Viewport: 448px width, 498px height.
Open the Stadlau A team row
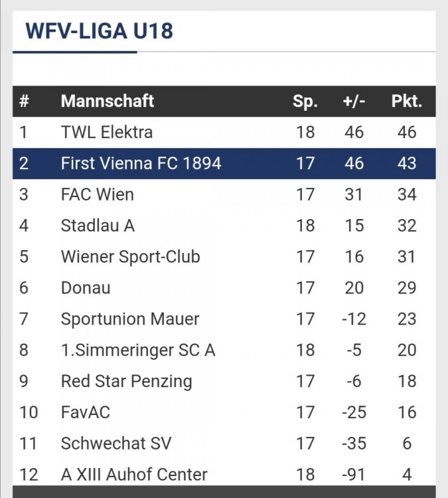point(224,226)
